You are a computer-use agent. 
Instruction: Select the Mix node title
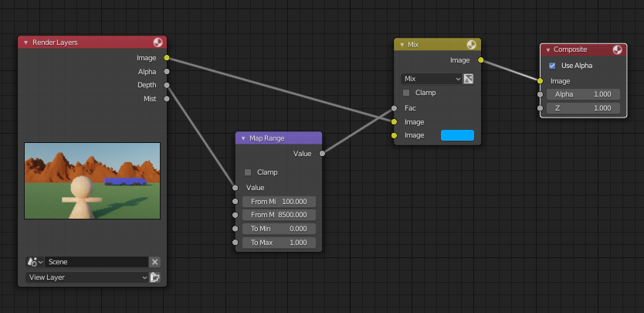click(x=413, y=44)
